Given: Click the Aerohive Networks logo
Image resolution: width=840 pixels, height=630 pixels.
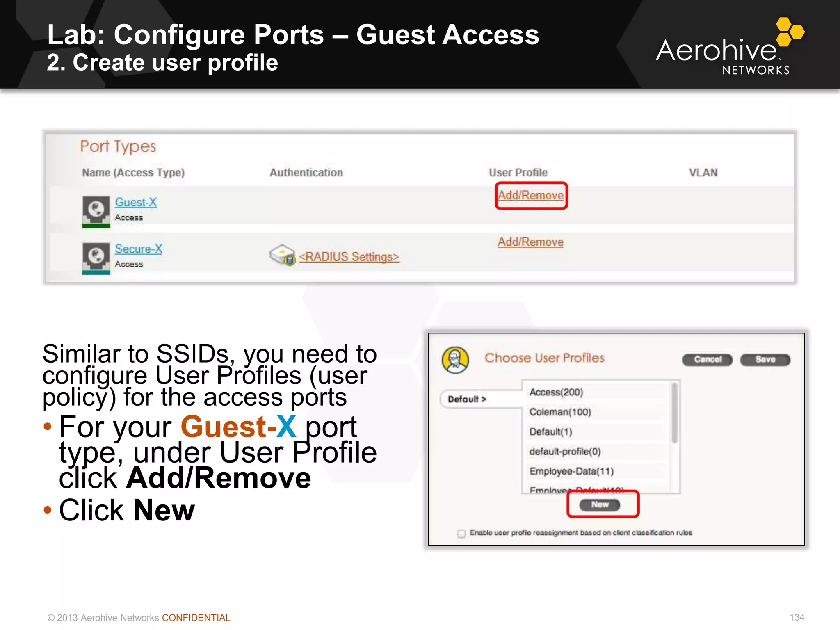Looking at the screenshot, I should click(730, 46).
